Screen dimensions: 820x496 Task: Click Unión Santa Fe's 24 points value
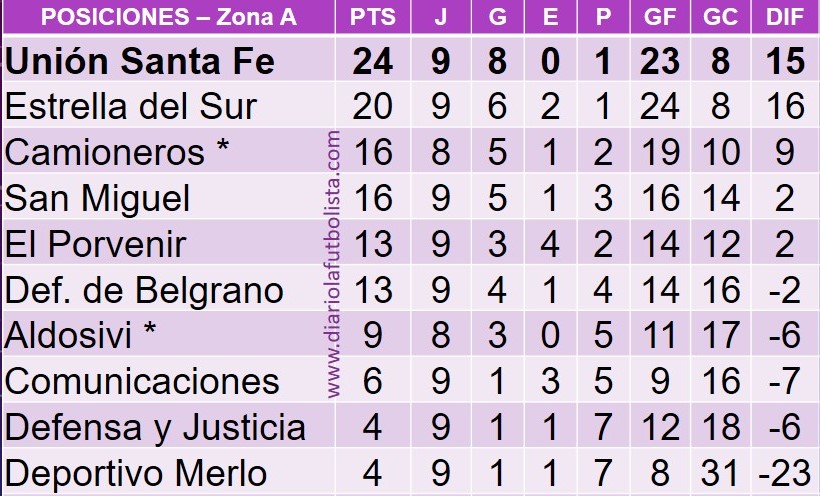[x=373, y=61]
